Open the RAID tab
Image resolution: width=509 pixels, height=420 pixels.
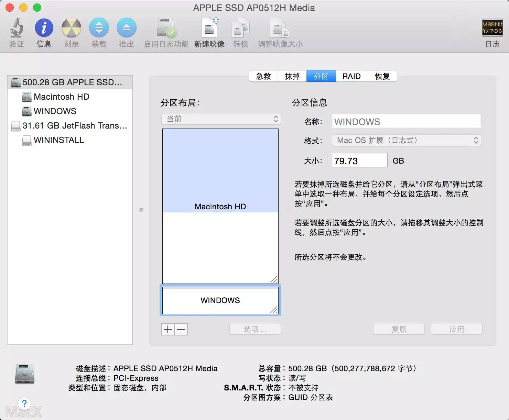click(x=351, y=76)
